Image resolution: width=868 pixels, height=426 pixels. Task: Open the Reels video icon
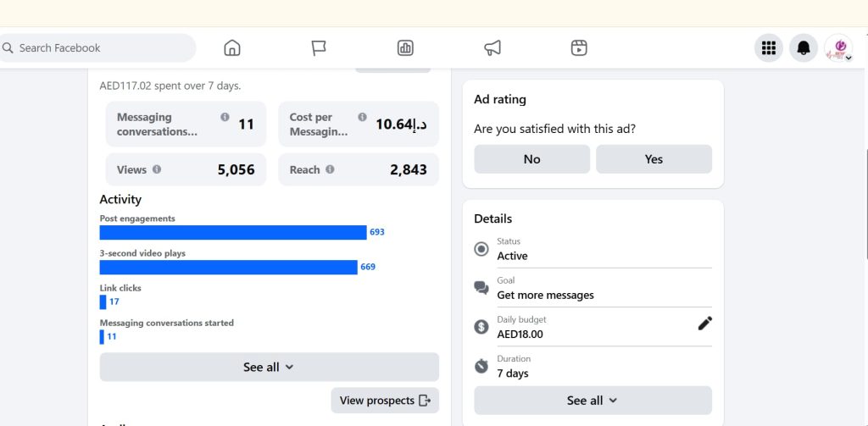pos(579,48)
